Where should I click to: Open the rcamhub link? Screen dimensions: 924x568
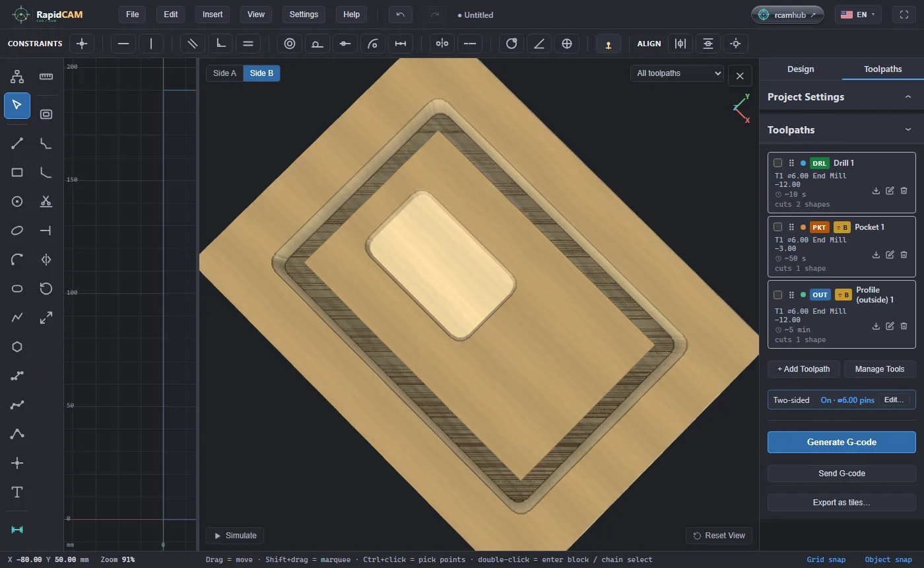coord(787,15)
